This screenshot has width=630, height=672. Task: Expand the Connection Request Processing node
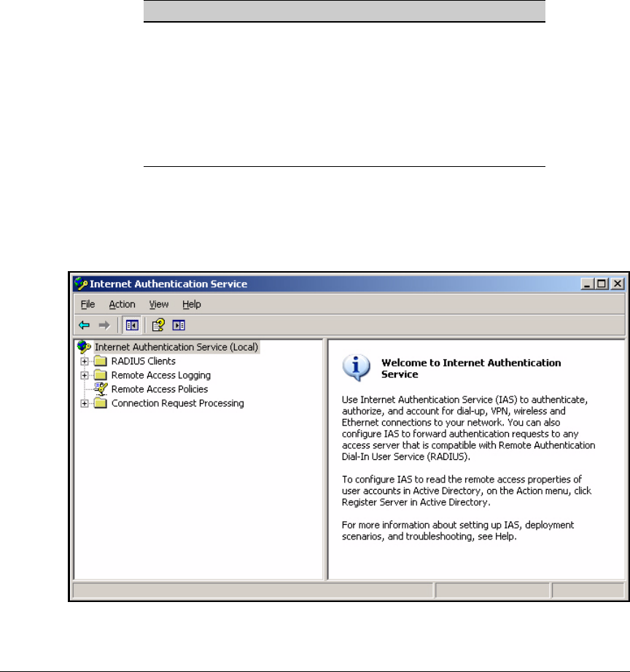click(85, 403)
